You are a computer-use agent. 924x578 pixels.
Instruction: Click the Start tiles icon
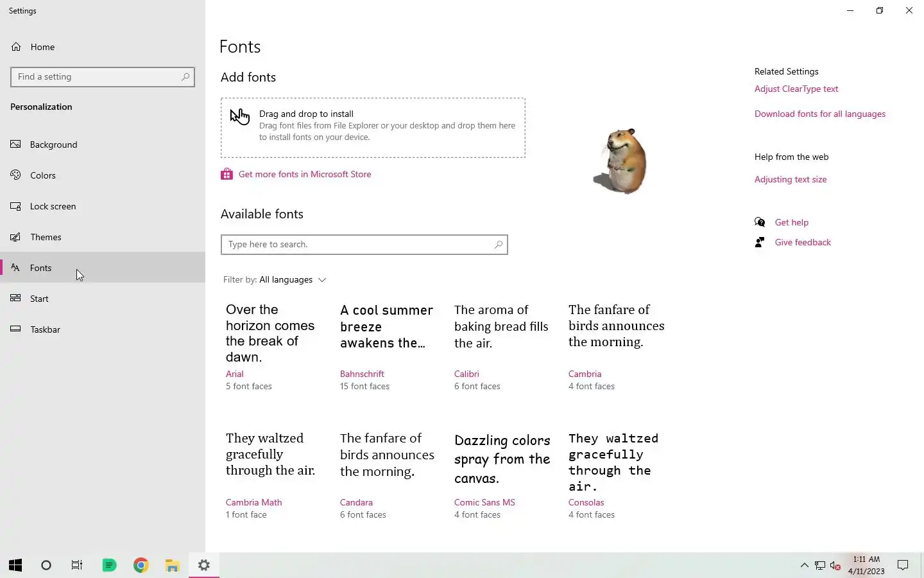click(x=16, y=299)
